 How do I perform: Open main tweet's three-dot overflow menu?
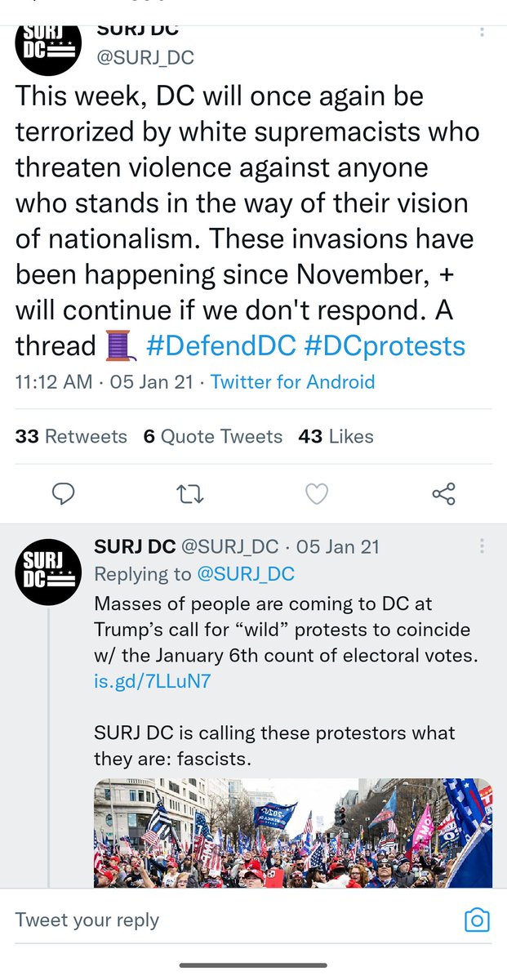[x=483, y=33]
